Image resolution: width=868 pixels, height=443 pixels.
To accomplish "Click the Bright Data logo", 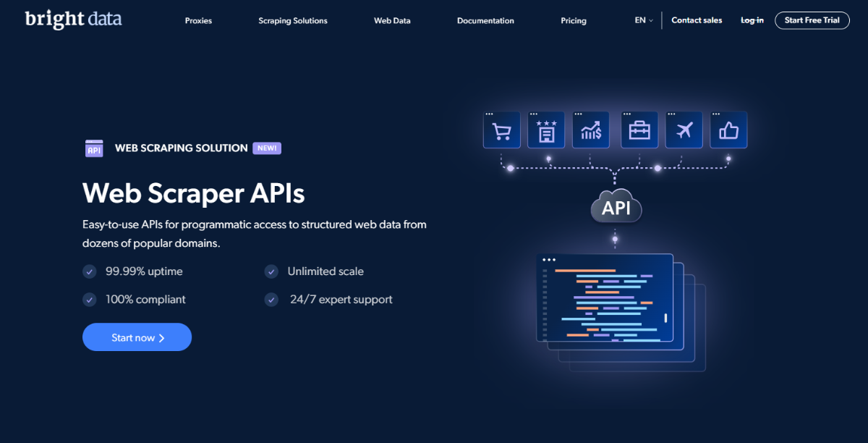I will 73,20.
